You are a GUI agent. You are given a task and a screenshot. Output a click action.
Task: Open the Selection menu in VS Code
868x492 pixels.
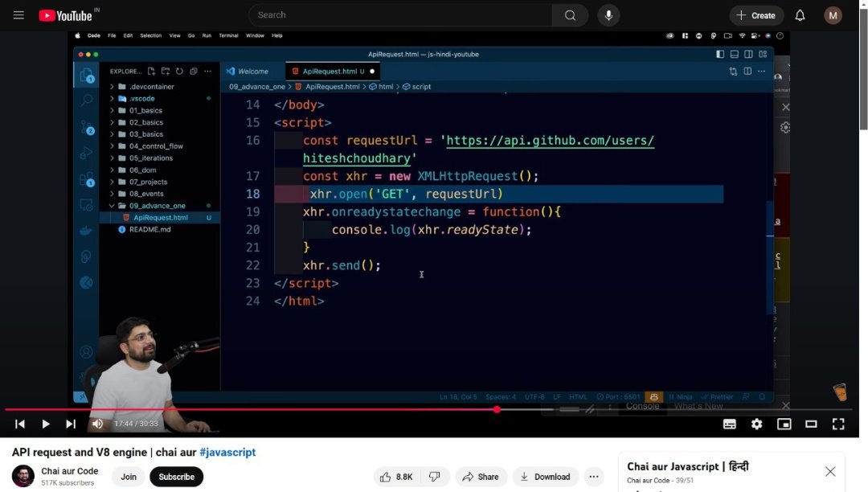150,35
